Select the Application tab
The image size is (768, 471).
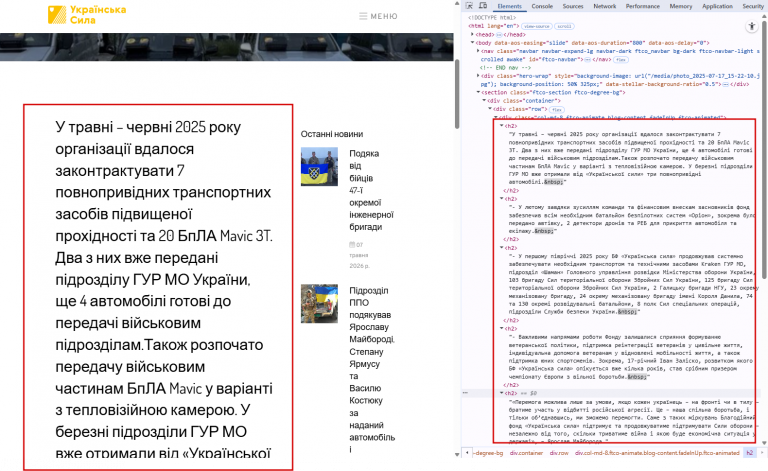(x=718, y=6)
